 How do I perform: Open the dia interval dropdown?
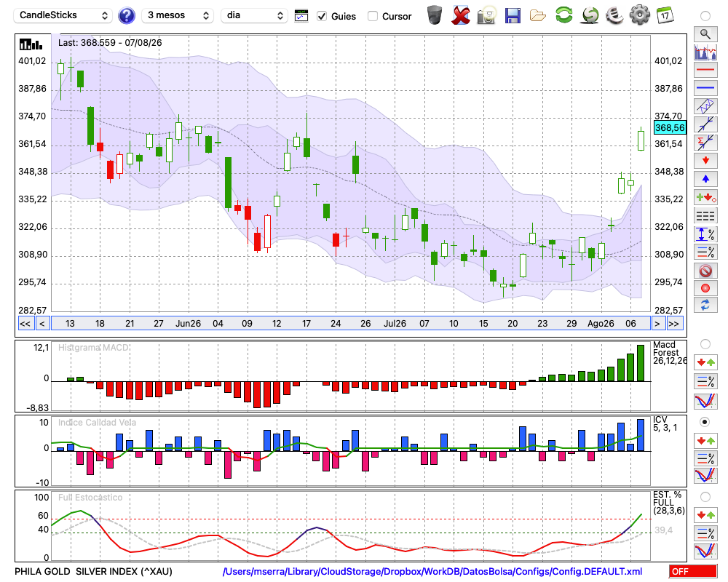tap(254, 15)
